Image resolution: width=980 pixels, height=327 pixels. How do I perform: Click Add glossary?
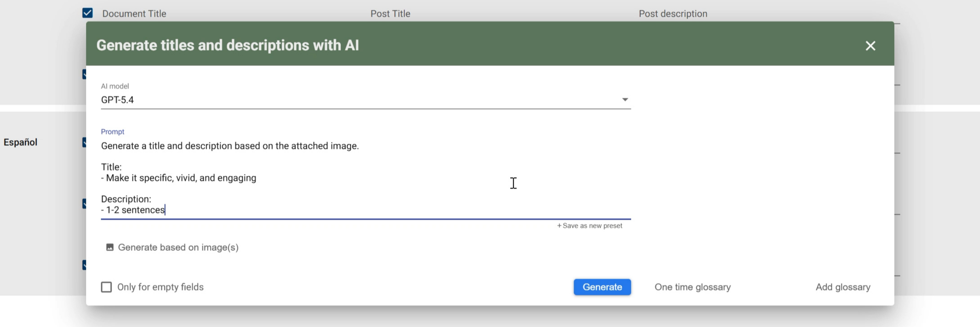[x=843, y=287]
